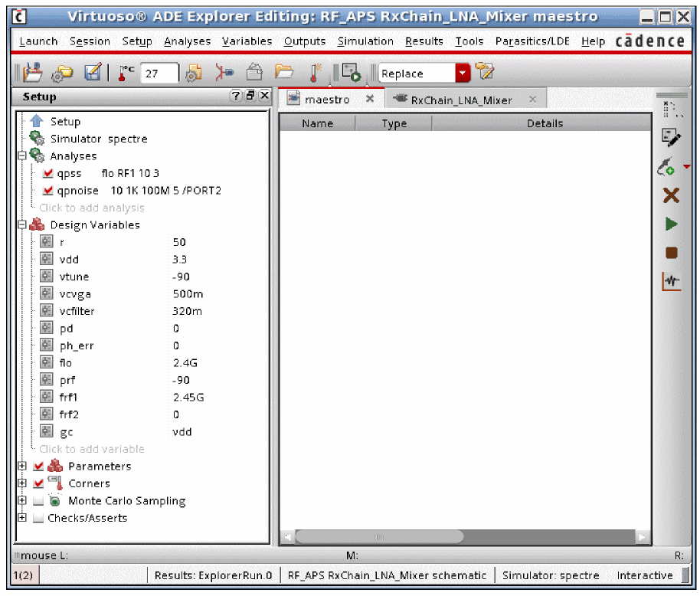
Task: Click the green Run Simulation play icon
Action: click(x=671, y=224)
